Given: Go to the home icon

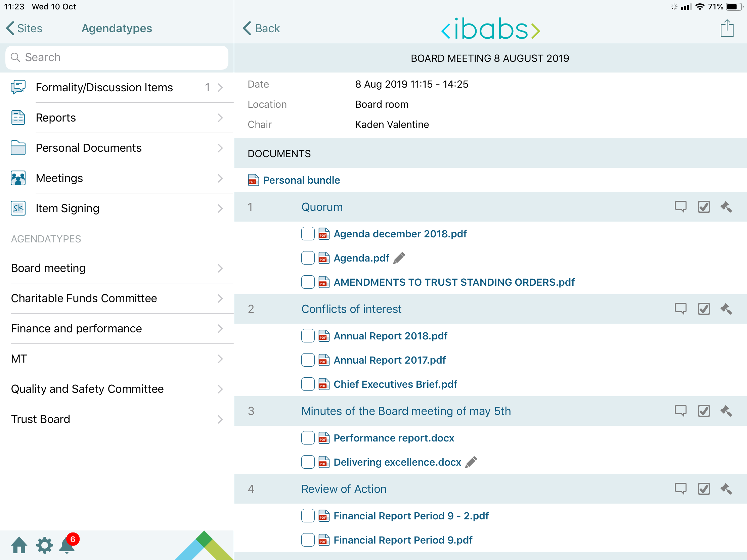Looking at the screenshot, I should click(19, 545).
